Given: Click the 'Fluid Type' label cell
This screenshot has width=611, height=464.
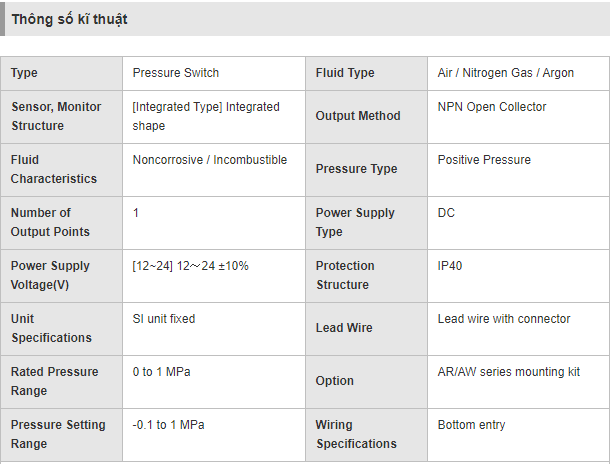Looking at the screenshot, I should click(366, 73).
